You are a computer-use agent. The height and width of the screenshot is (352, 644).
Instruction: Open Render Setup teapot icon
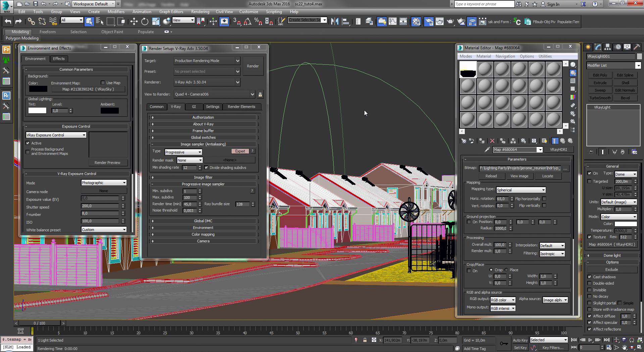click(429, 22)
